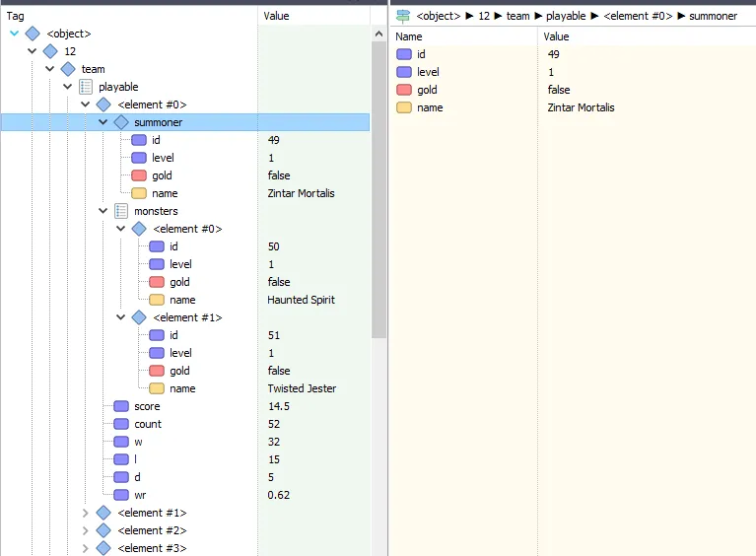Expand playable <element #1> node
Screen dimensions: 756x556
click(x=86, y=513)
